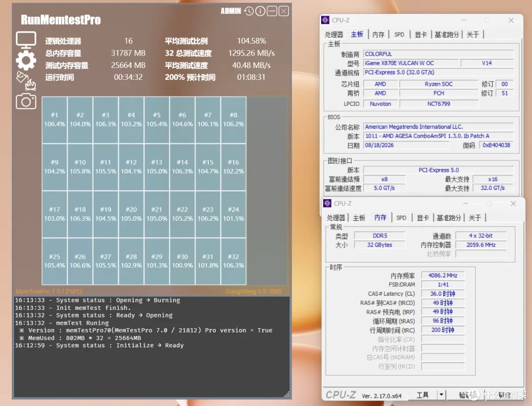Viewport: 532px width, 406px height.
Task: Click the CPU-Z app icon in mainboard window
Action: [325, 20]
